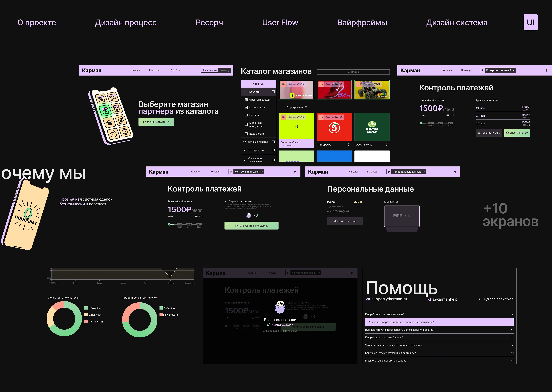This screenshot has height=392, width=552.
Task: Open the sort icon next to Сортировать
Action: [x=306, y=107]
